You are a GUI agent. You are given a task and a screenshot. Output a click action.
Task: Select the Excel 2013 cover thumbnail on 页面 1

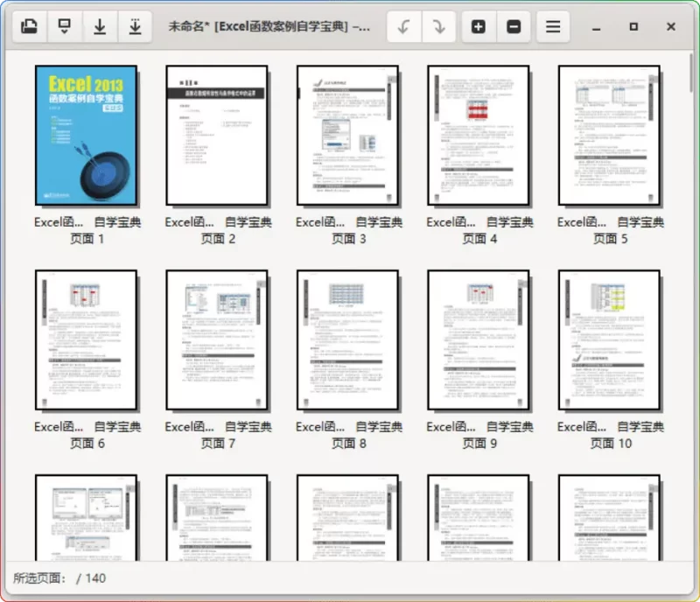coord(86,134)
